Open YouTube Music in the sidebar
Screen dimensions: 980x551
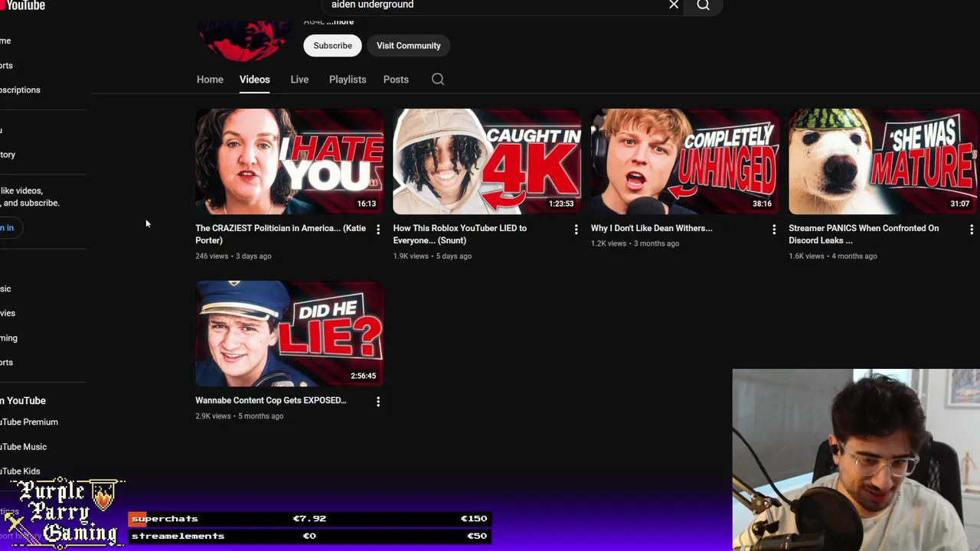[24, 447]
